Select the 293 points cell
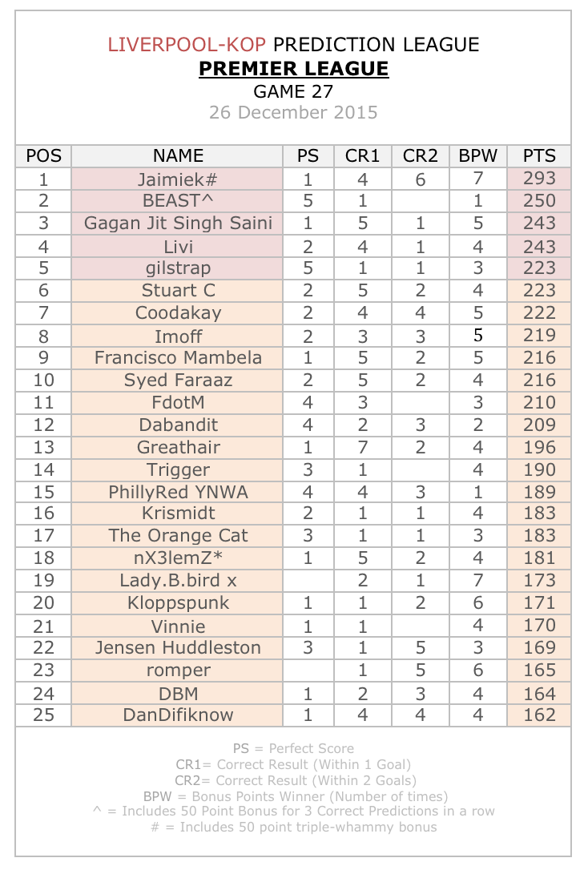Screen dimensions: 588x878 539,179
